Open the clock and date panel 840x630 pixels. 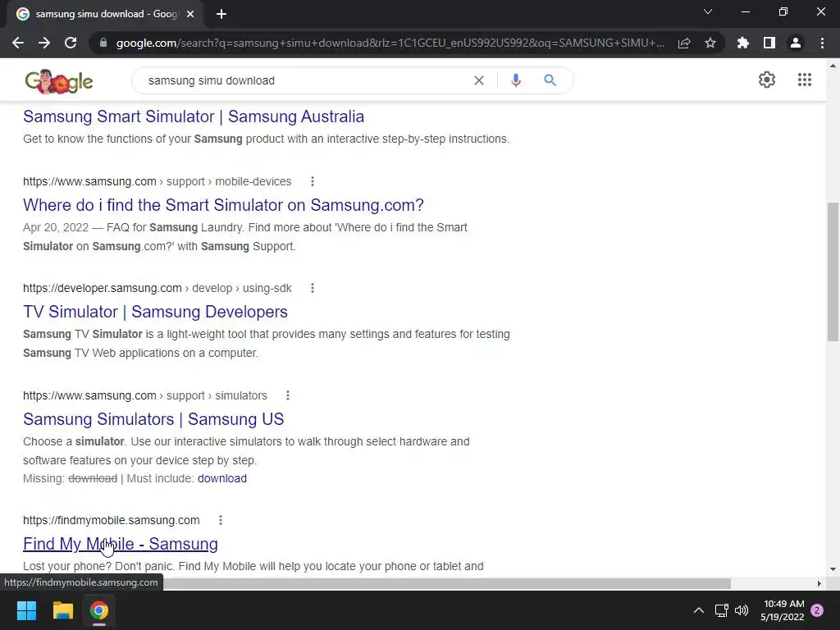(x=783, y=610)
